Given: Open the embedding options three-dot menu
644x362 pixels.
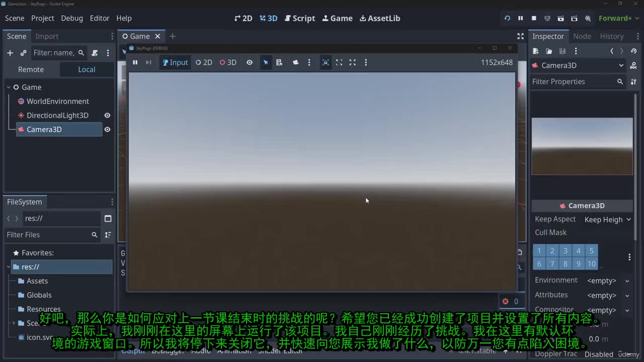Looking at the screenshot, I should click(x=366, y=62).
